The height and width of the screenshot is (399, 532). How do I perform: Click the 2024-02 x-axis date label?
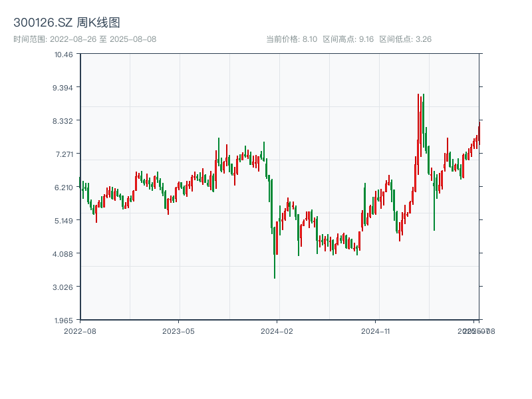277,331
